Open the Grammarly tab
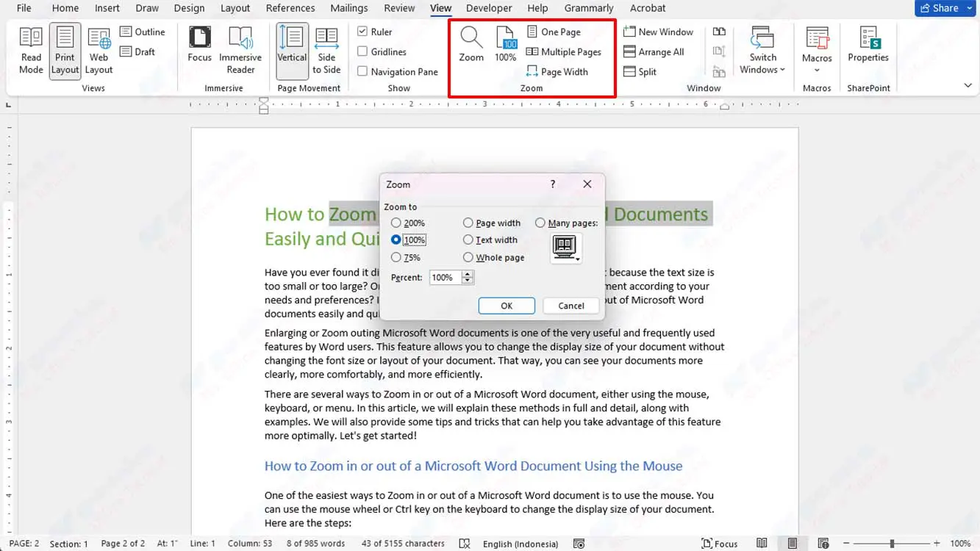The width and height of the screenshot is (980, 551). coord(589,8)
